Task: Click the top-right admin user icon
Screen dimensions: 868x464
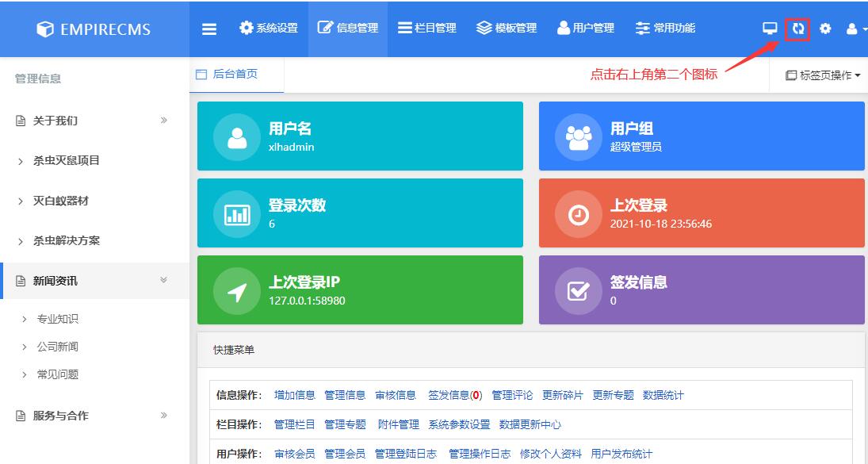Action: click(x=851, y=28)
